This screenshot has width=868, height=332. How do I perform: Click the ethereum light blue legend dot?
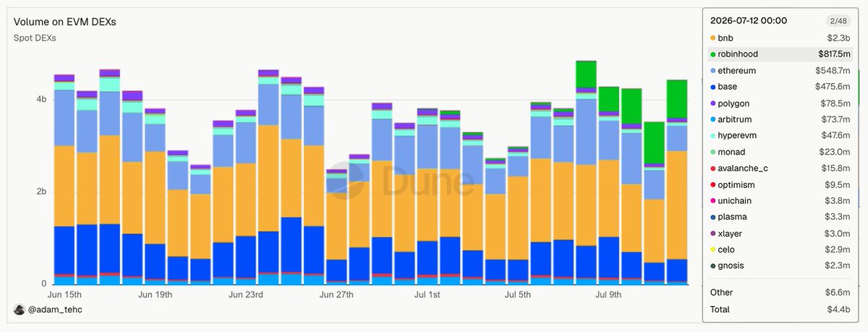(713, 70)
